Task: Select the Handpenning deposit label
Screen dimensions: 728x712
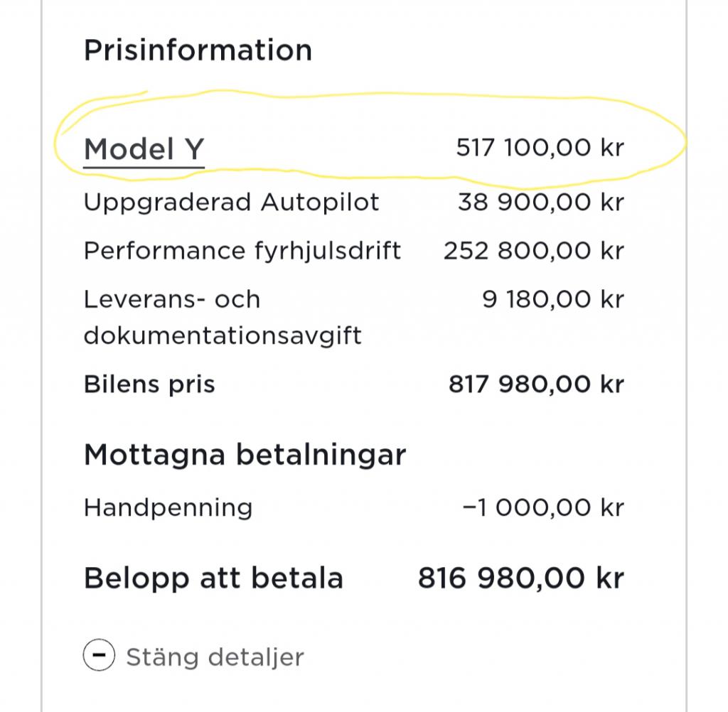Action: (168, 508)
